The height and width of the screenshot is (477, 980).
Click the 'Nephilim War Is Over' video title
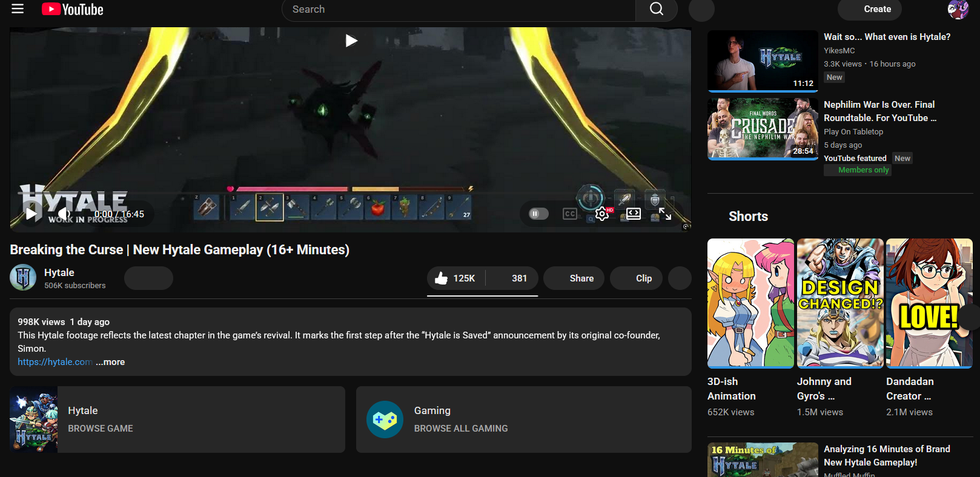(x=880, y=111)
